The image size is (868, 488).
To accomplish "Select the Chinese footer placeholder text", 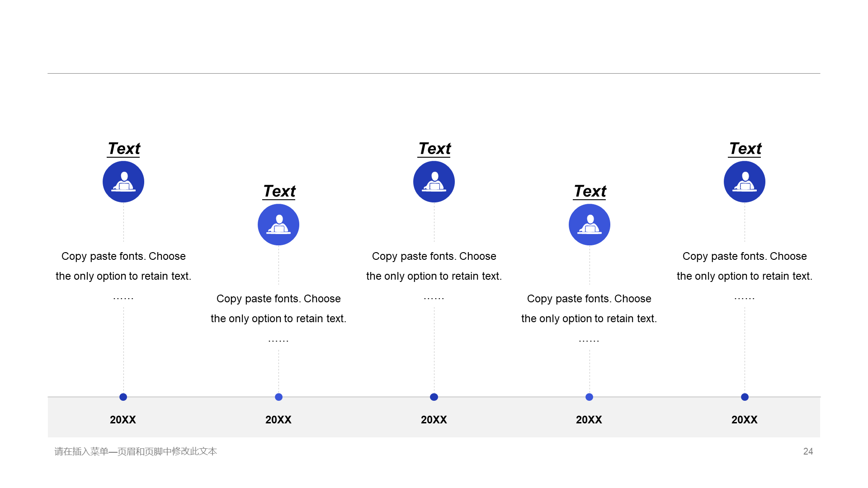I will coord(136,451).
